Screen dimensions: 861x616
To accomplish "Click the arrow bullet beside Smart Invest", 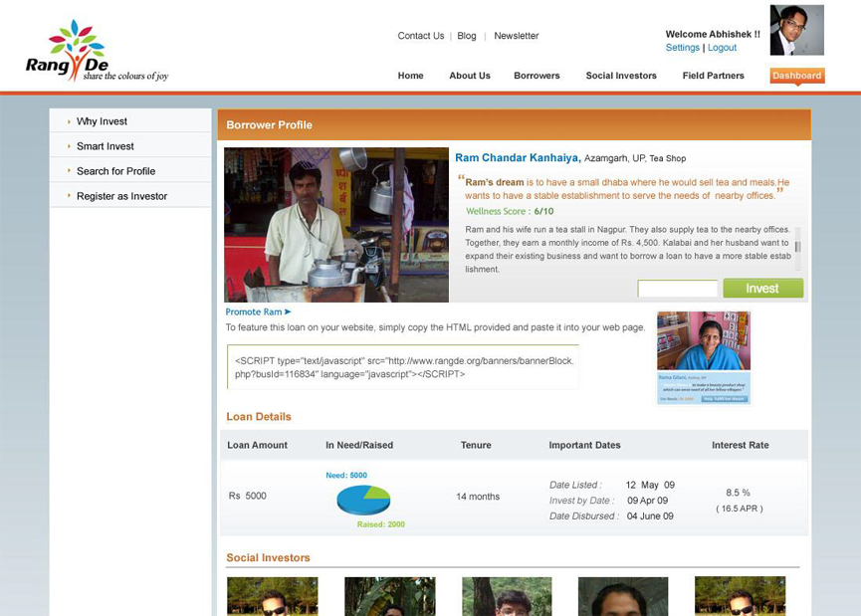I will click(x=69, y=146).
